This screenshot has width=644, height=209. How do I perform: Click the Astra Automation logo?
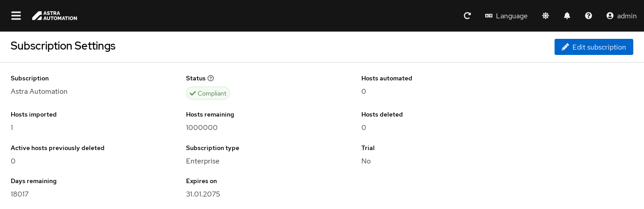click(55, 16)
